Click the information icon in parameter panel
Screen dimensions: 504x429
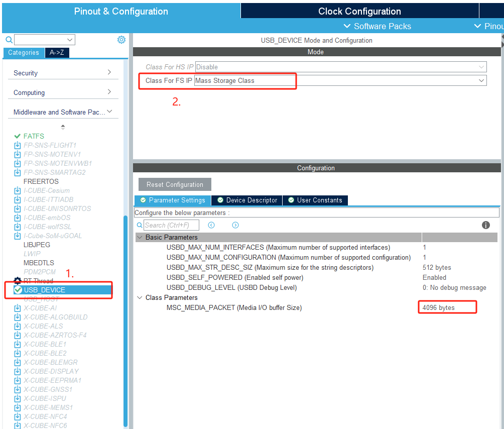486,225
